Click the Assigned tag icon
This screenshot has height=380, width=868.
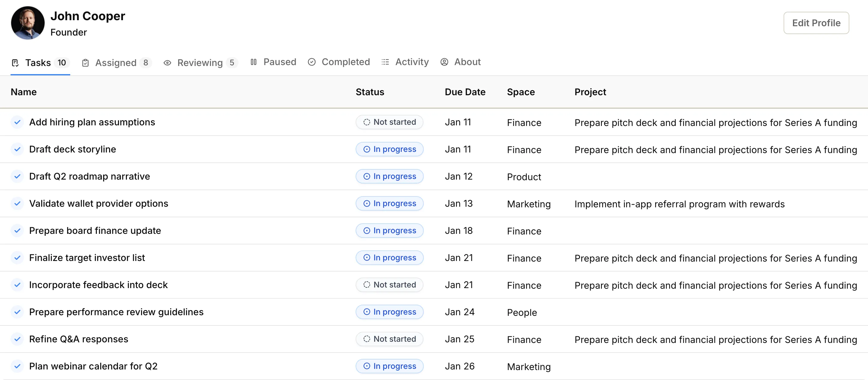pyautogui.click(x=85, y=62)
